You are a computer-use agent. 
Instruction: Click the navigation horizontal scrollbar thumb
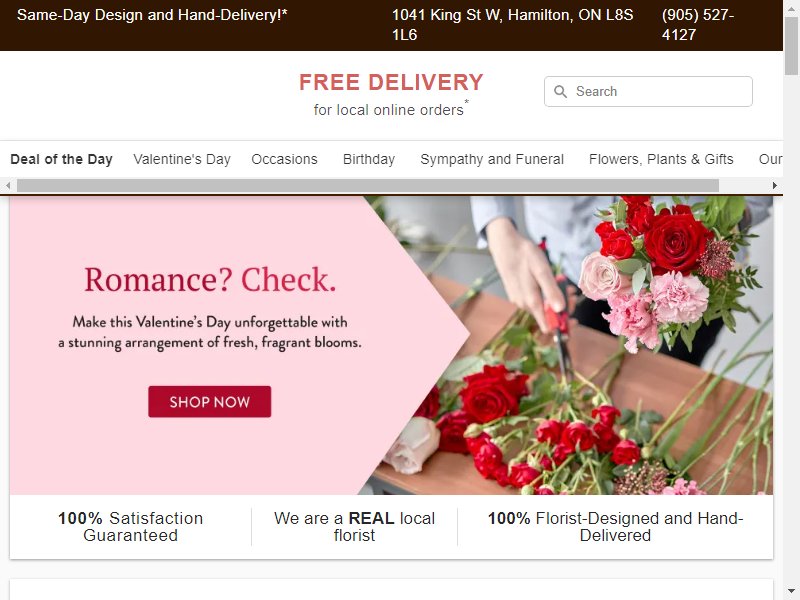(x=368, y=186)
